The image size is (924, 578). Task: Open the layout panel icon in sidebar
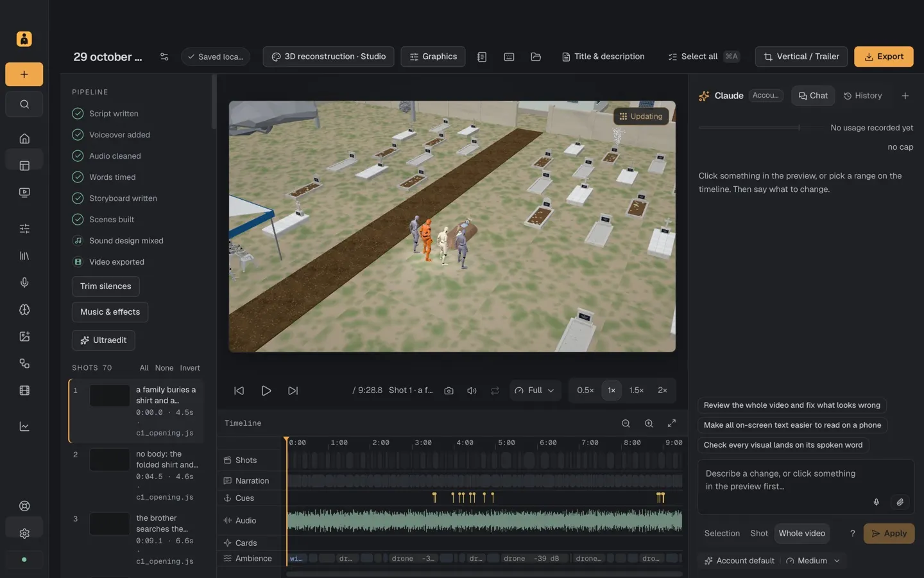(24, 166)
